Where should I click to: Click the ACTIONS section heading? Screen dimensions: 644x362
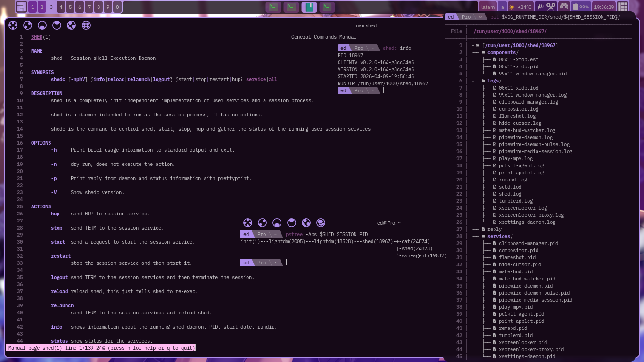[x=41, y=206]
